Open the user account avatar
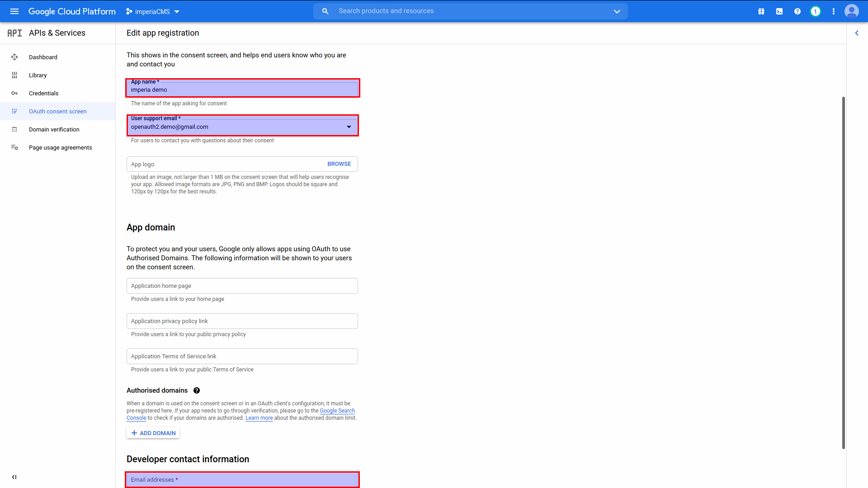Screen dimensions: 868x488 point(852,11)
